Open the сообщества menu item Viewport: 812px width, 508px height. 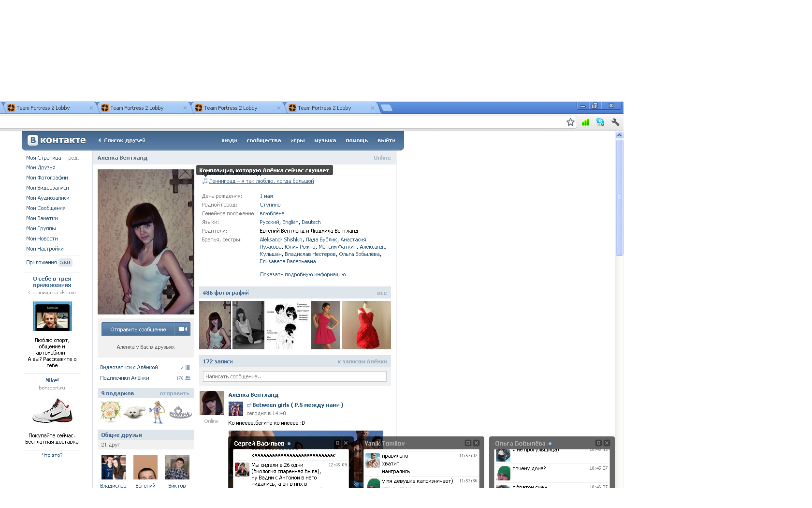tap(264, 140)
